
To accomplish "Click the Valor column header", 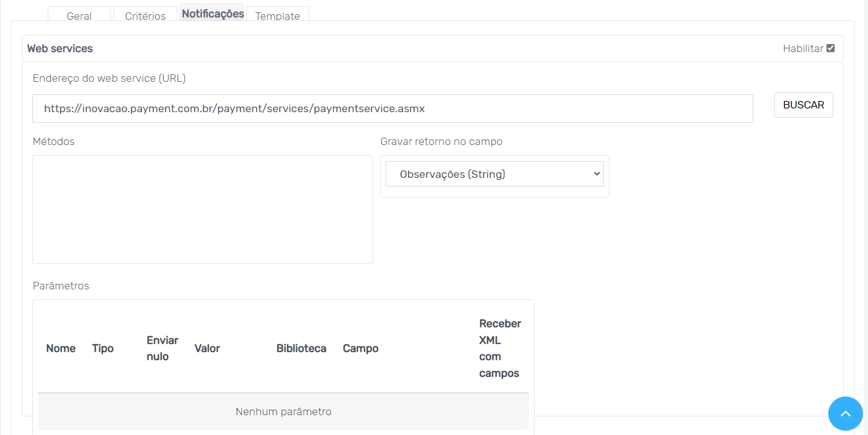I will tap(207, 348).
